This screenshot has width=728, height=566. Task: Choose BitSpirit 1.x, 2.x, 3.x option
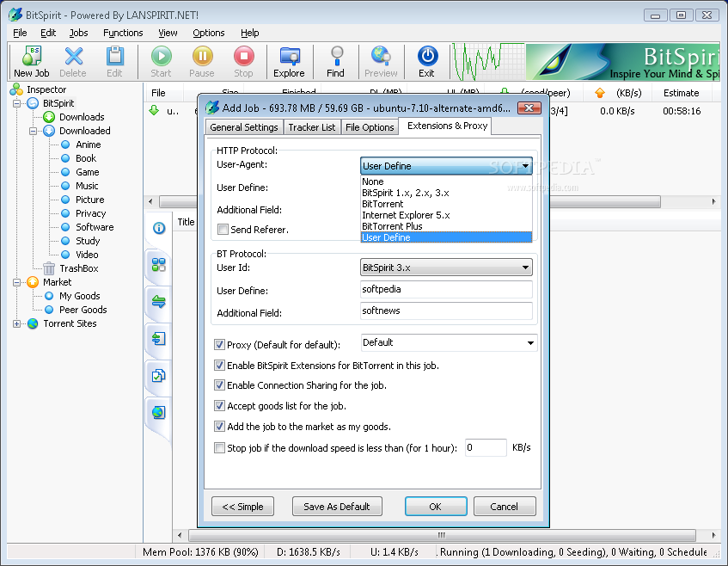tap(446, 193)
